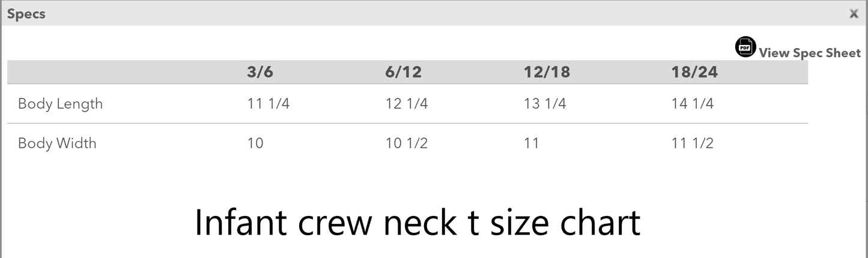
Task: Click the PDF document icon
Action: (745, 47)
